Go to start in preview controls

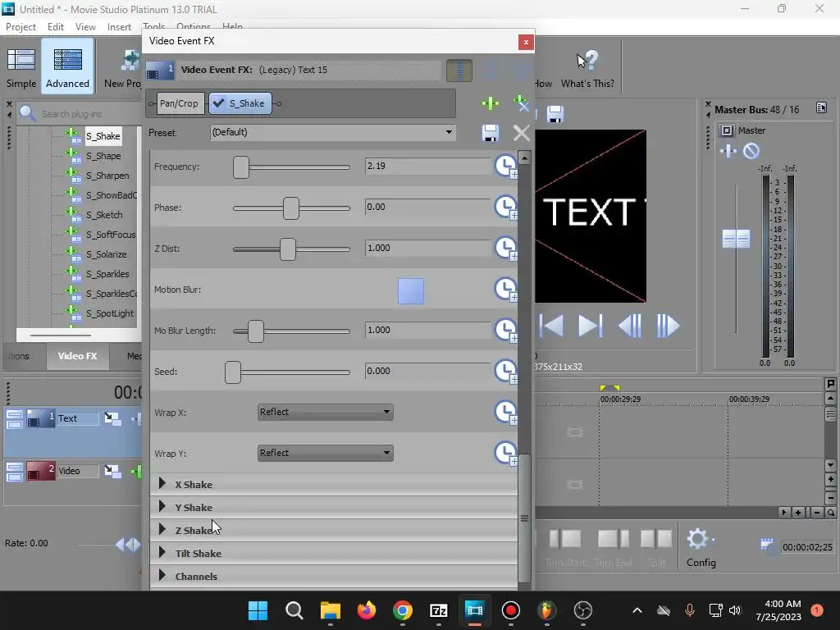click(x=551, y=326)
